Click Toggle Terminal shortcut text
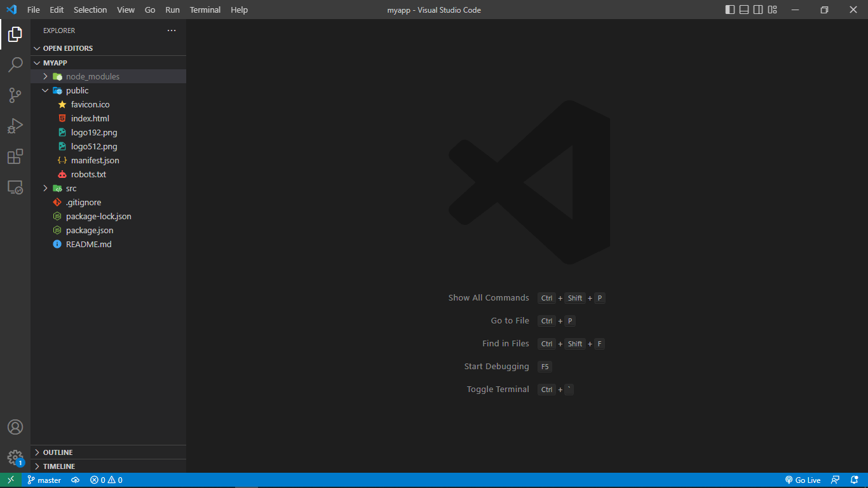This screenshot has width=868, height=488. click(498, 390)
